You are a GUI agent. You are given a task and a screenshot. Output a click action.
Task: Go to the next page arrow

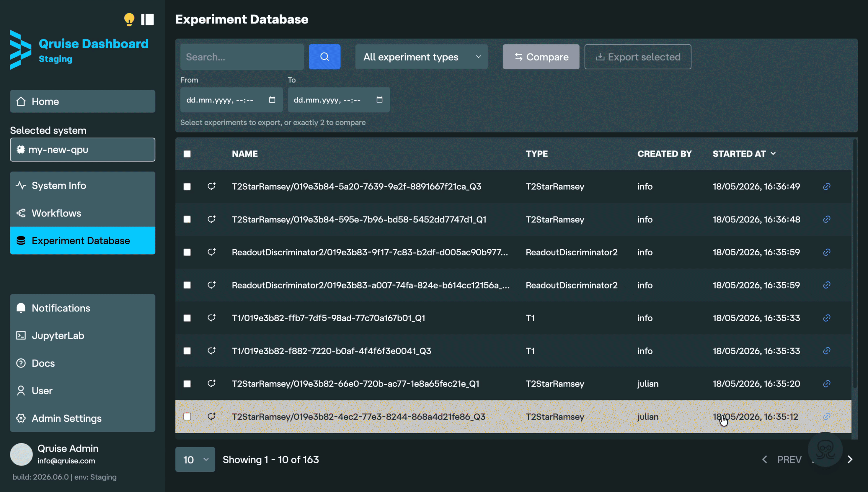(x=850, y=460)
